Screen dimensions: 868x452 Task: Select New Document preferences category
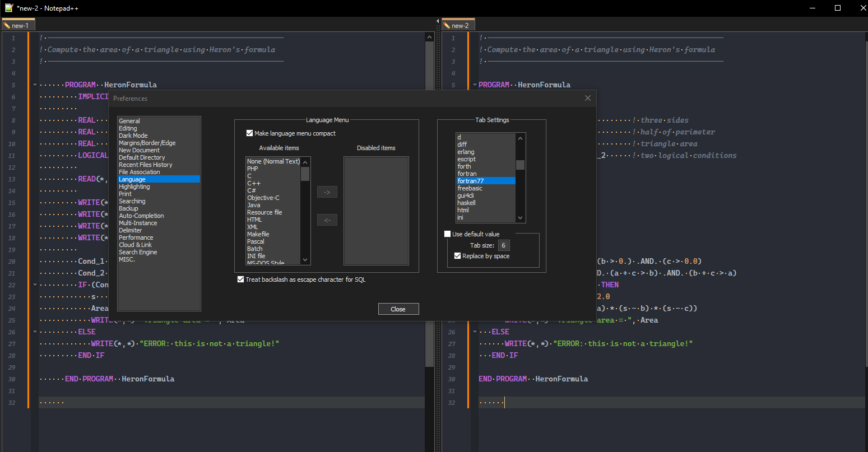click(x=159, y=150)
